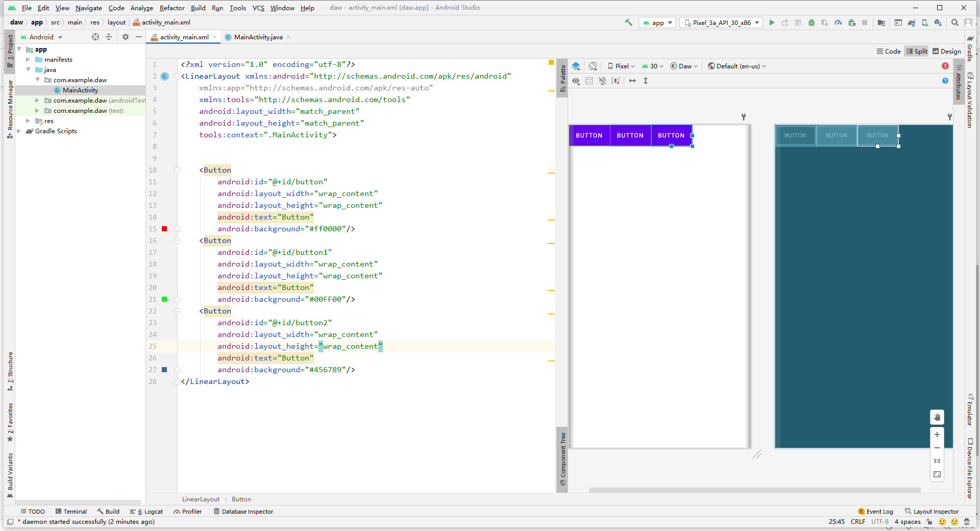
Task: Open the Layout Inspector
Action: coord(932,512)
